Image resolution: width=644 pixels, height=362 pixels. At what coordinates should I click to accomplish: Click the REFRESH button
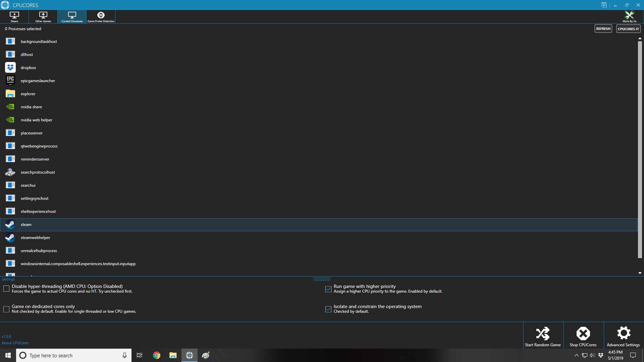click(603, 29)
